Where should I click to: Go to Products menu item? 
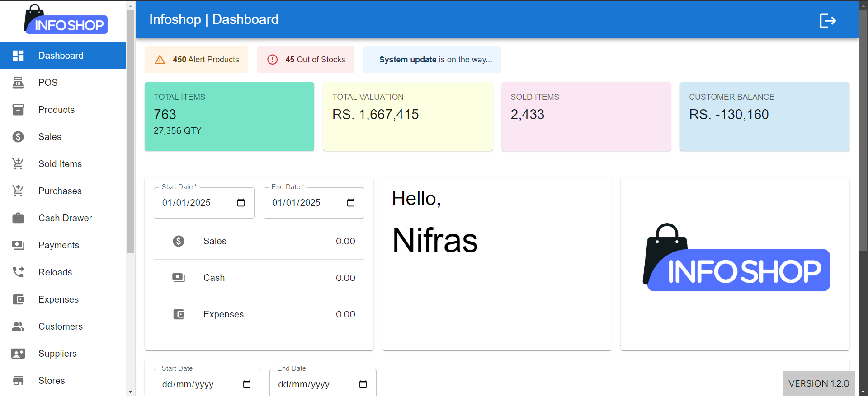coord(57,110)
